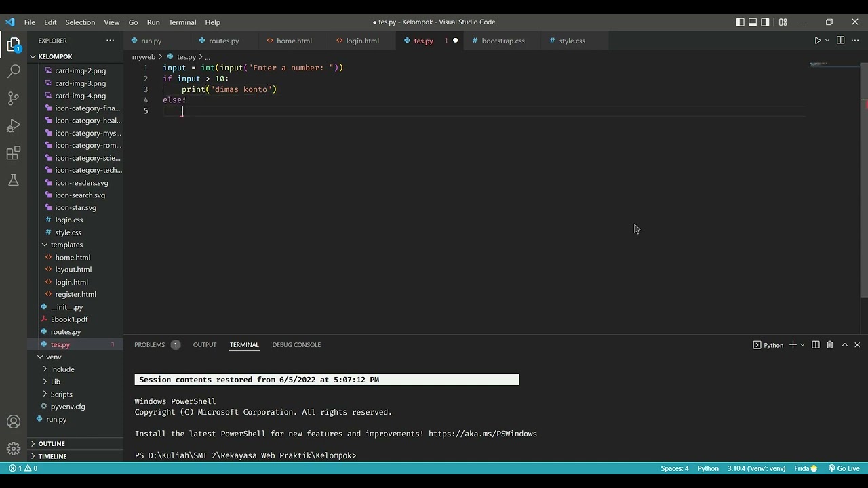
Task: Split the terminal panel
Action: click(816, 345)
